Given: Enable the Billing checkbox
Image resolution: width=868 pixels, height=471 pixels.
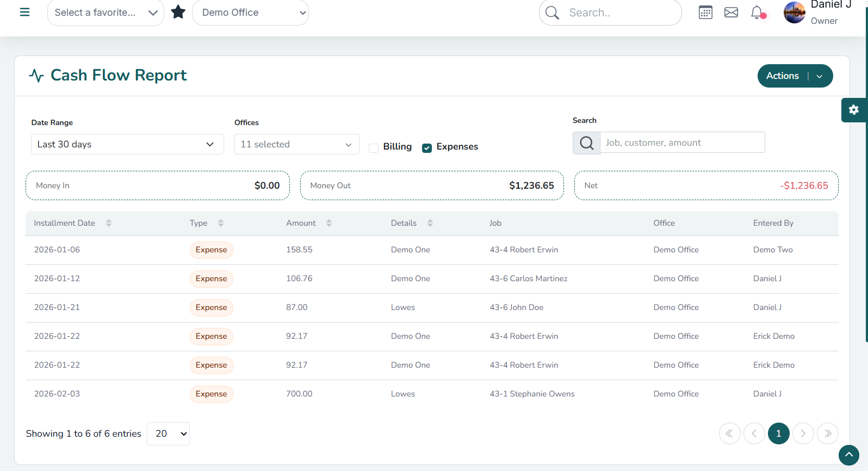Looking at the screenshot, I should coord(374,148).
